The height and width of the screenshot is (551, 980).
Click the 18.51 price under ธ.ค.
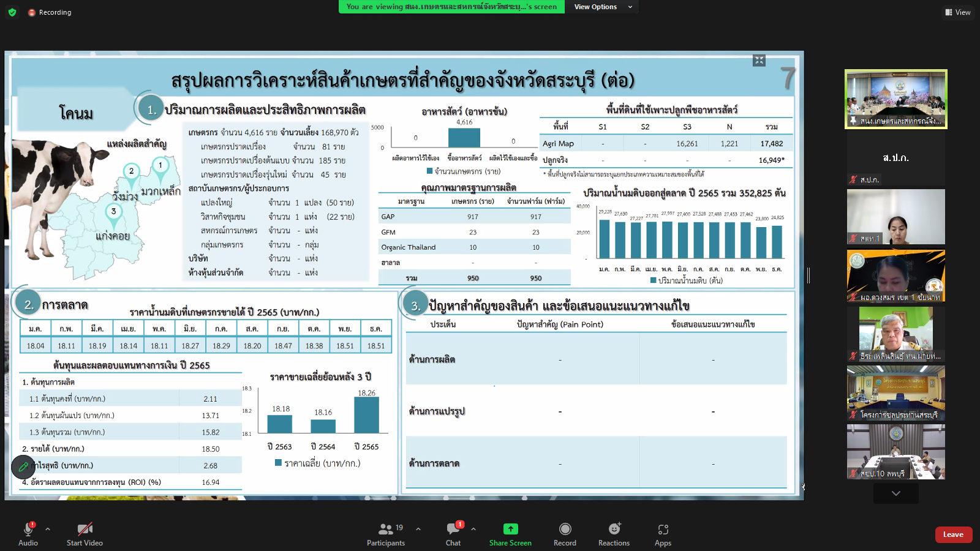(x=376, y=346)
